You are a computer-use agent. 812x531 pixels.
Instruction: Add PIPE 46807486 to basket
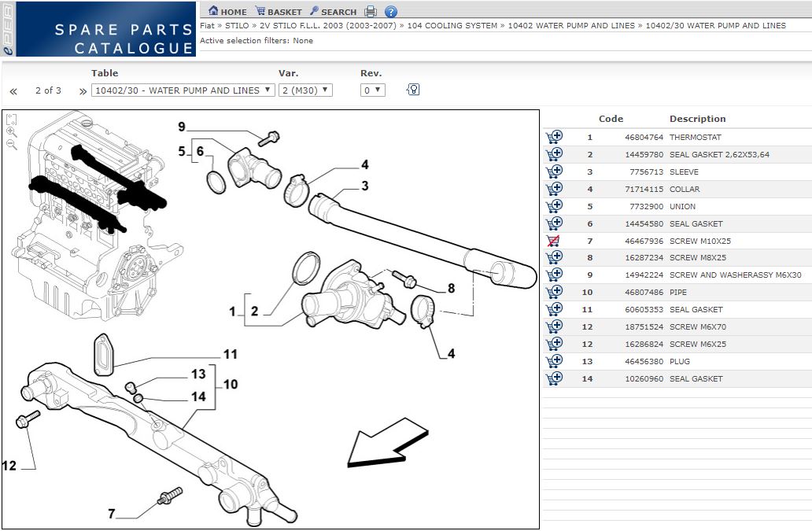[554, 292]
